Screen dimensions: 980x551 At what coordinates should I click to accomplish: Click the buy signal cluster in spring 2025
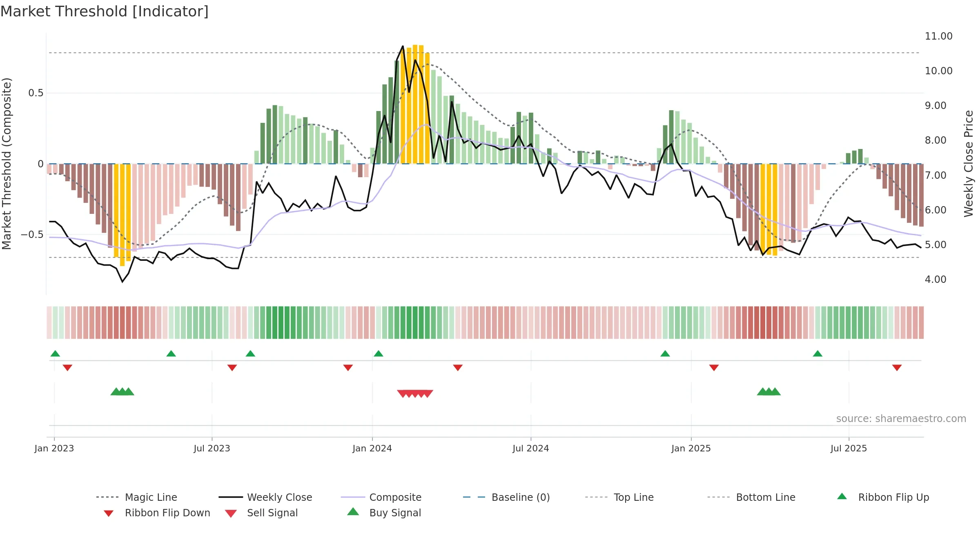768,391
